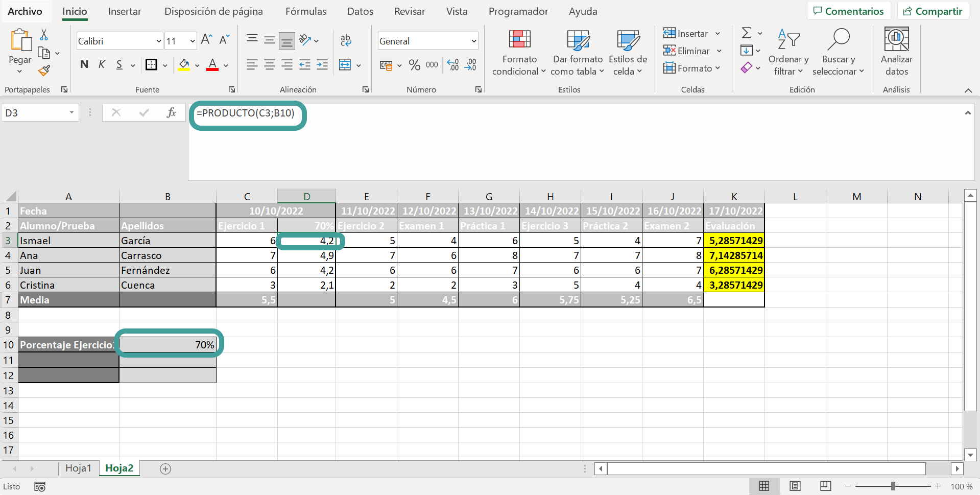Click the percent style icon

(414, 65)
